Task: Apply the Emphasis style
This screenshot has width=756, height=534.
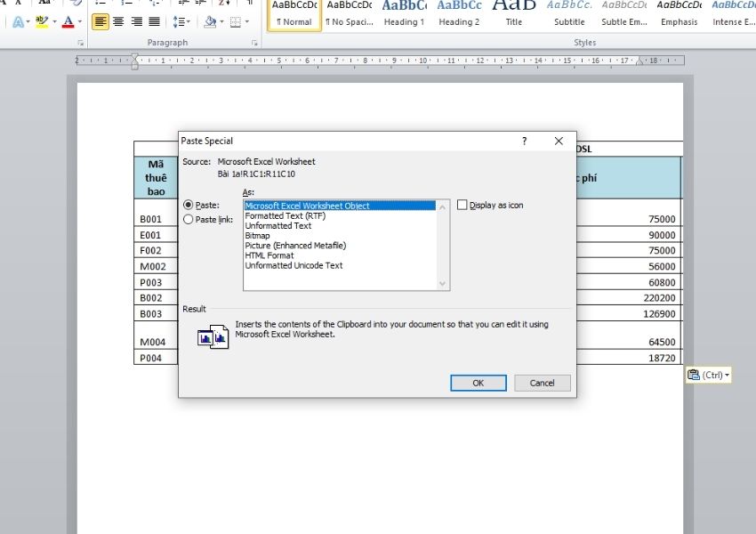Action: coord(680,14)
